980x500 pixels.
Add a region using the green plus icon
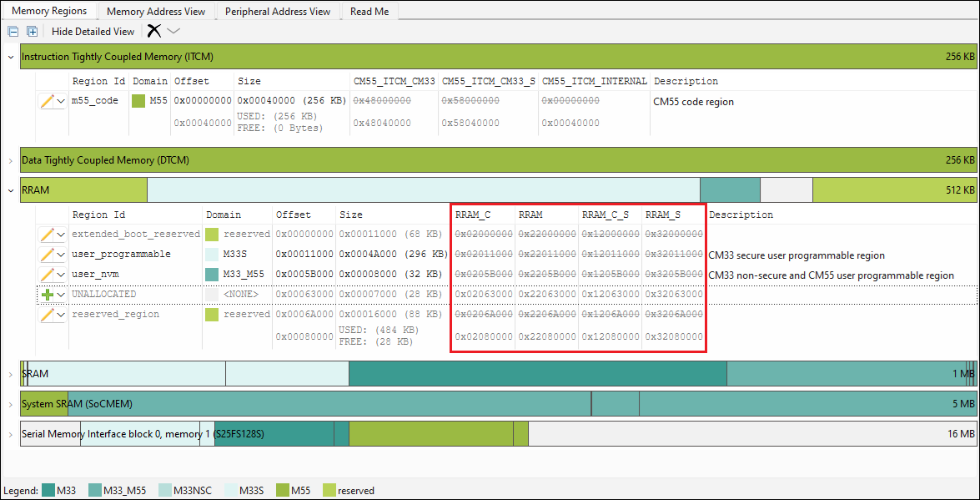[47, 295]
